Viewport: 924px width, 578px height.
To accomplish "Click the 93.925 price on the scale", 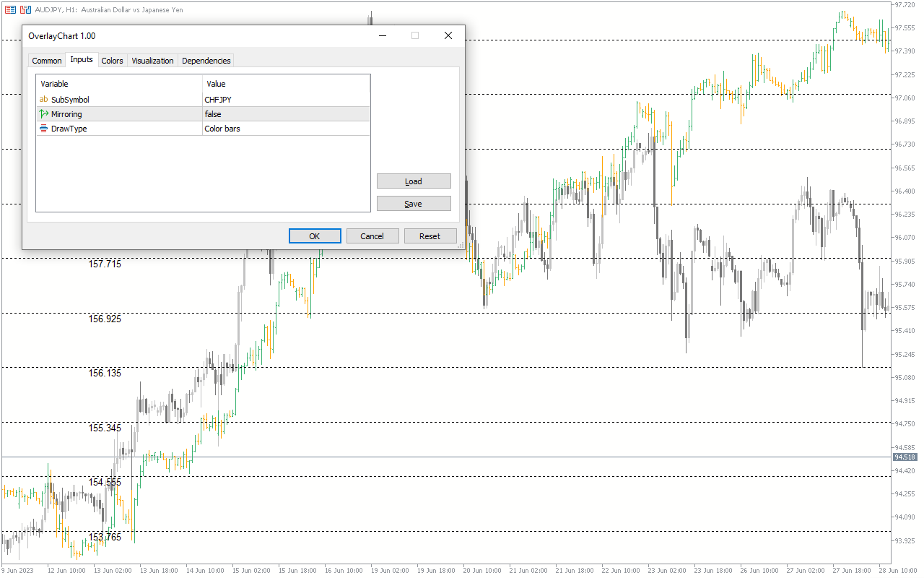I will point(905,541).
